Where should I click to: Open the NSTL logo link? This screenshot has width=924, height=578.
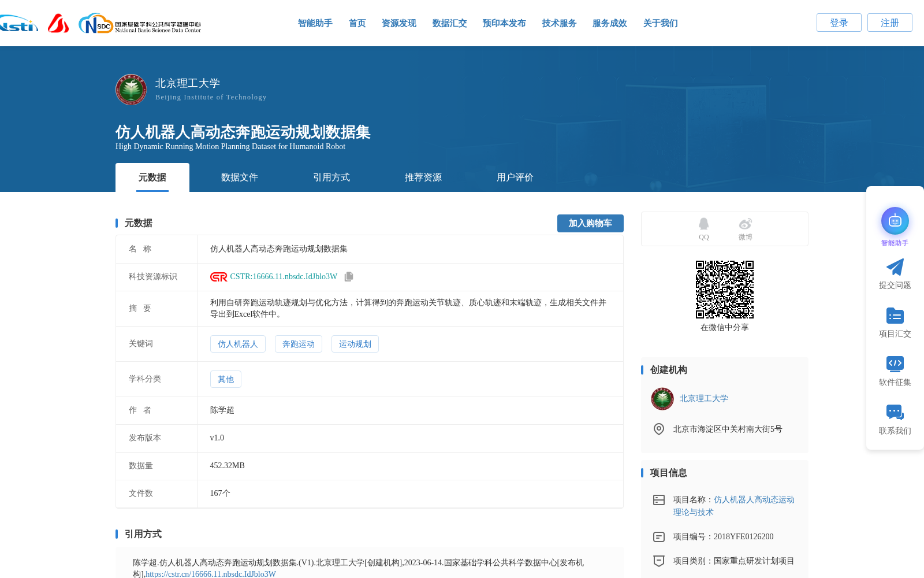click(x=18, y=24)
